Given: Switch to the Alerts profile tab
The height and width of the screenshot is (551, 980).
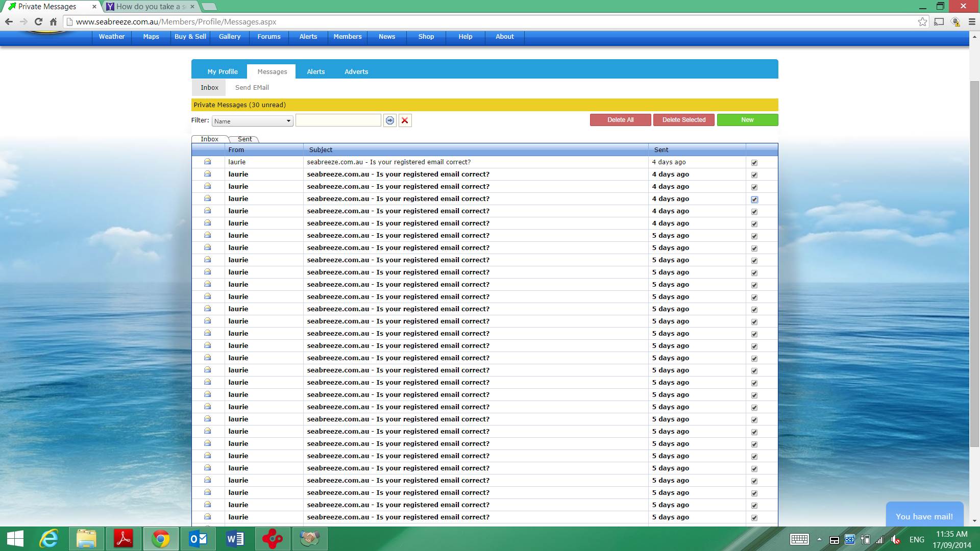Looking at the screenshot, I should [x=315, y=71].
